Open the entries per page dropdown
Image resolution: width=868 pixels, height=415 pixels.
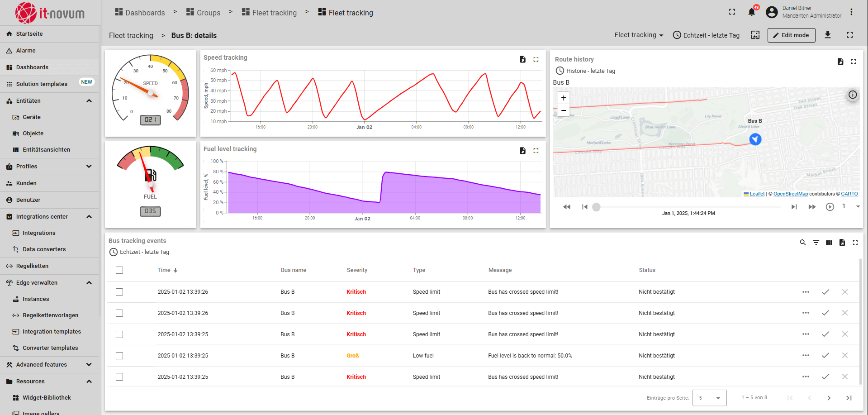click(709, 398)
